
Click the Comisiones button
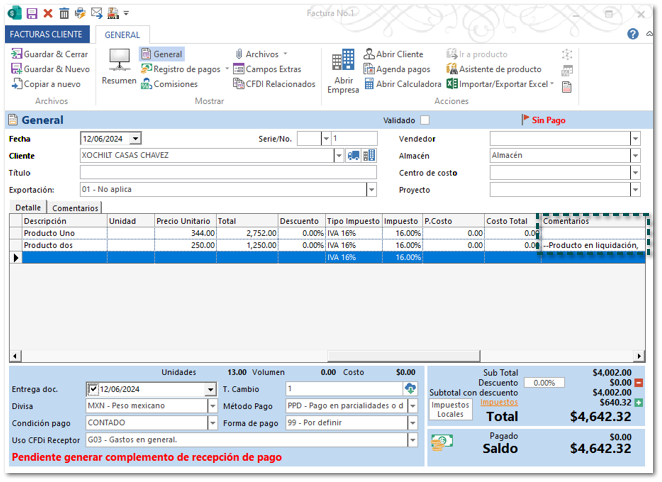point(168,84)
